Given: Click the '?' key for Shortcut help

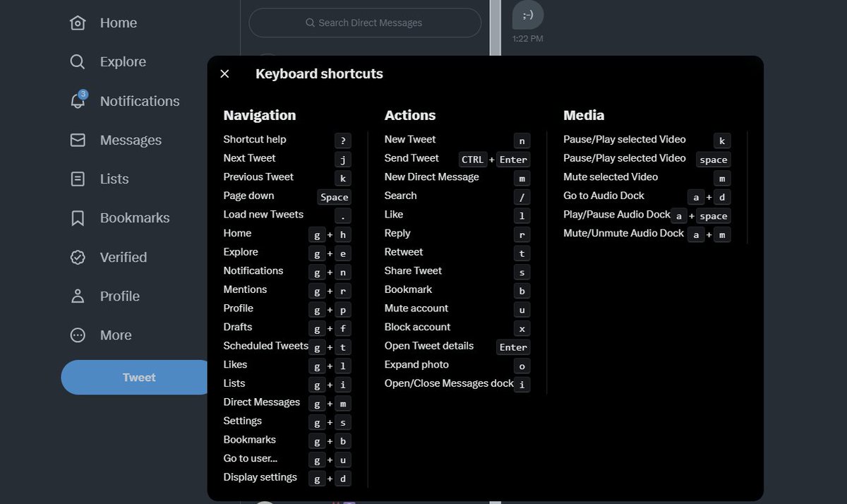Looking at the screenshot, I should (x=342, y=140).
